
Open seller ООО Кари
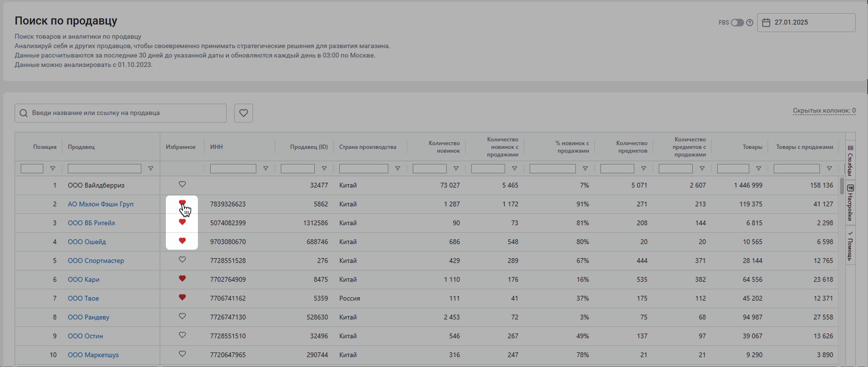(x=84, y=280)
